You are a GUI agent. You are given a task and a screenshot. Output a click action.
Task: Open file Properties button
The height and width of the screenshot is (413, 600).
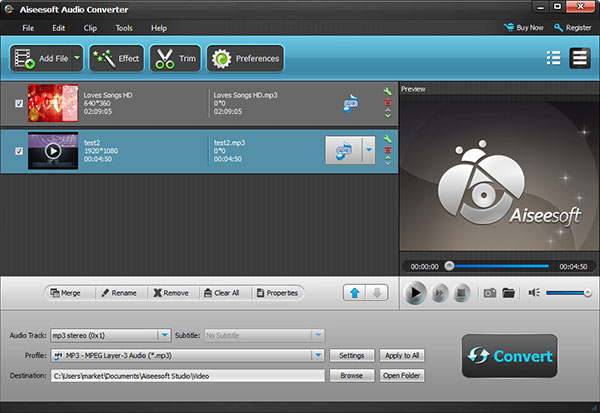[278, 293]
